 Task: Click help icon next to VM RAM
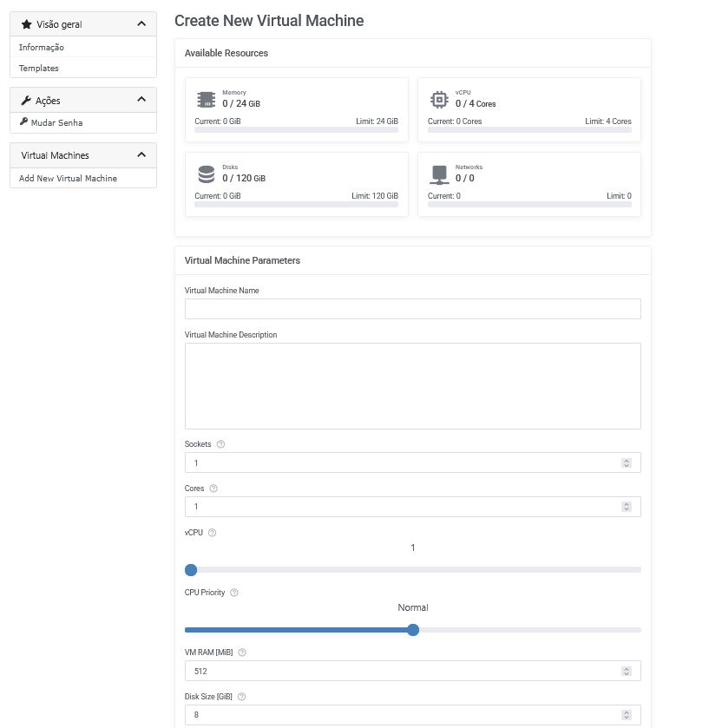pos(242,653)
